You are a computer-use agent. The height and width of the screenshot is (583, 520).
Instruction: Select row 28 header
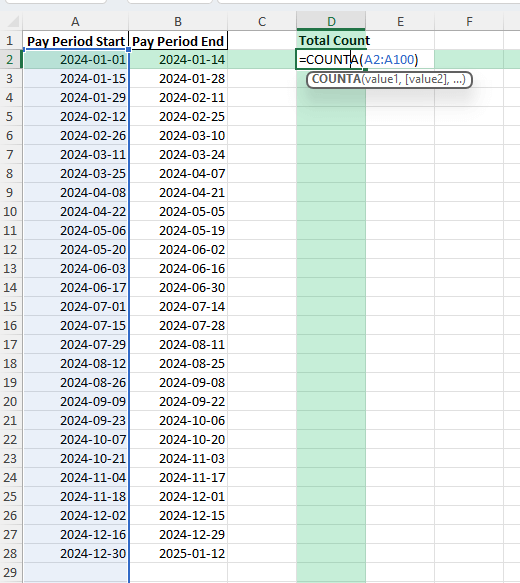pyautogui.click(x=10, y=553)
